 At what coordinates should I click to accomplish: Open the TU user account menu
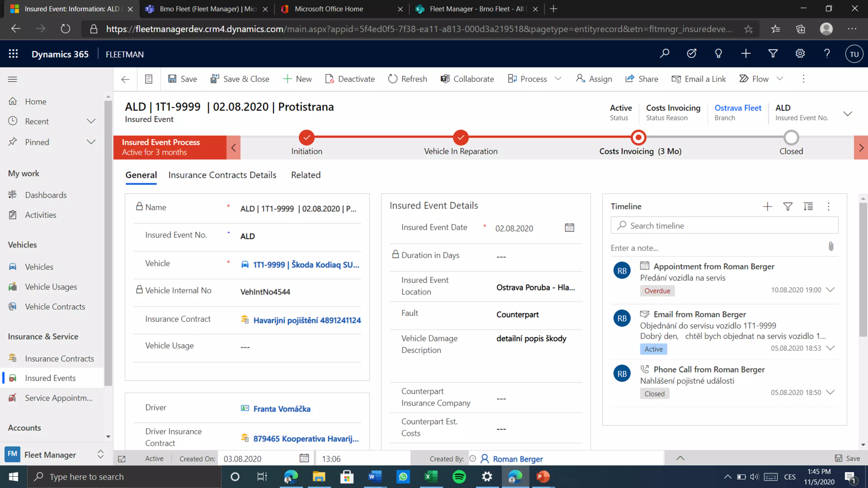[854, 54]
